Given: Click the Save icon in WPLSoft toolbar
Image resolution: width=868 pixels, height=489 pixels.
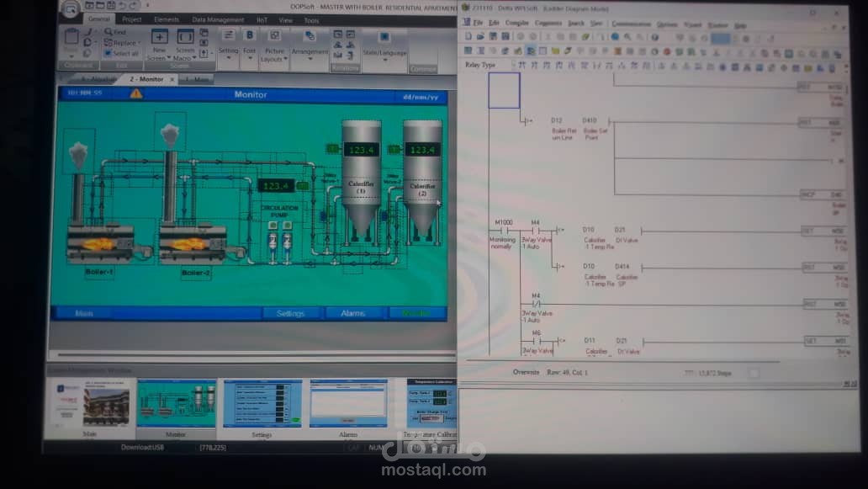Looking at the screenshot, I should pyautogui.click(x=493, y=36).
